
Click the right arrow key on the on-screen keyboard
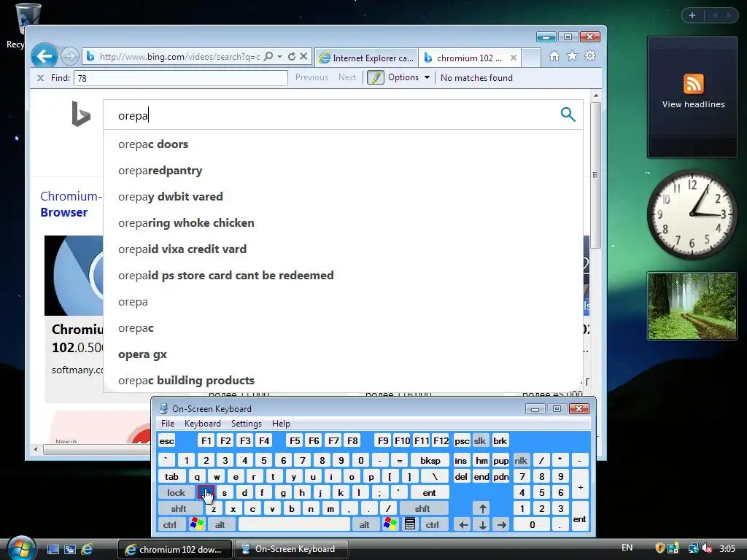(x=501, y=524)
